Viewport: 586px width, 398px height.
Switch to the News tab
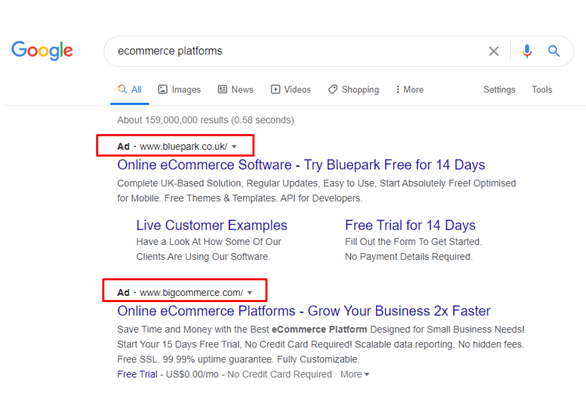(235, 90)
